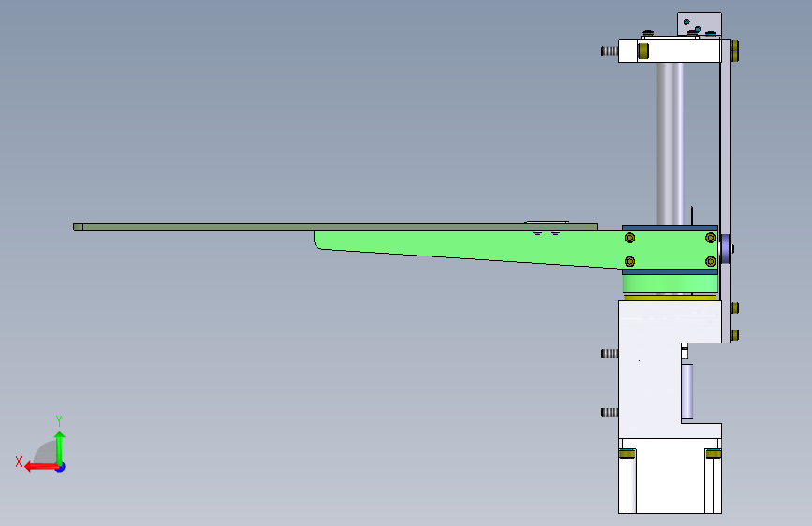Screen dimensions: 812x526
Task: Select the white block on top of the shaft
Action: tap(670, 51)
